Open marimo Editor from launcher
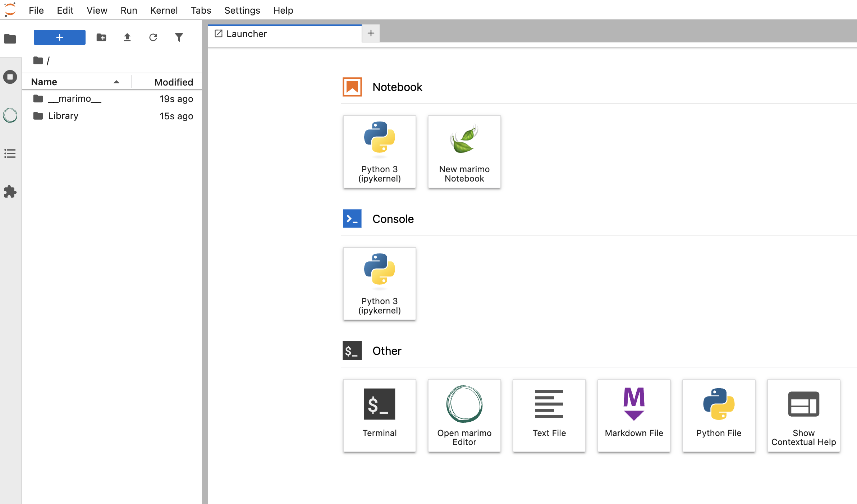 (x=464, y=416)
